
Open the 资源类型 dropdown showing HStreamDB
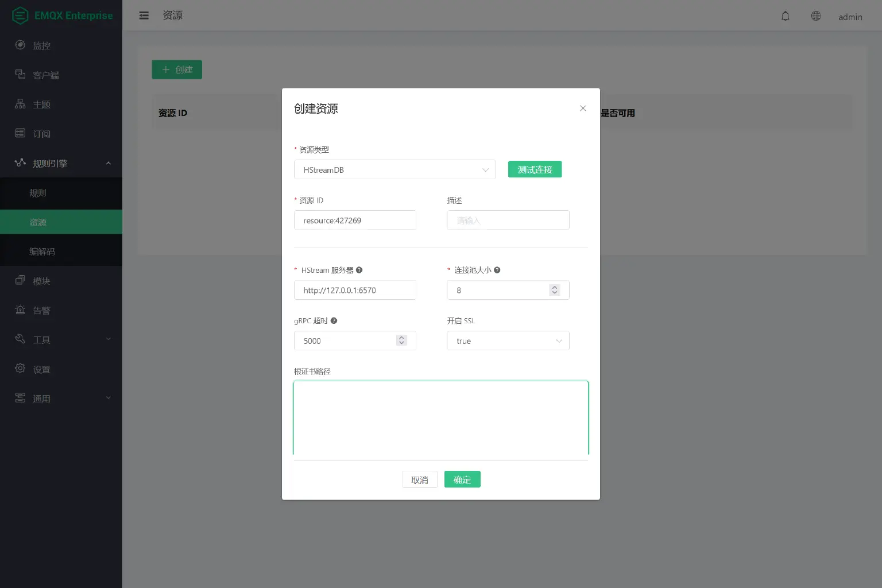click(394, 169)
